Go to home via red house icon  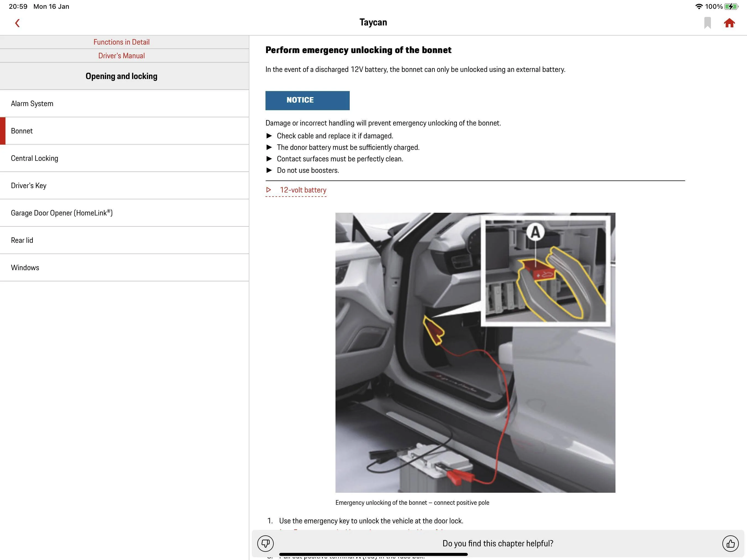730,23
